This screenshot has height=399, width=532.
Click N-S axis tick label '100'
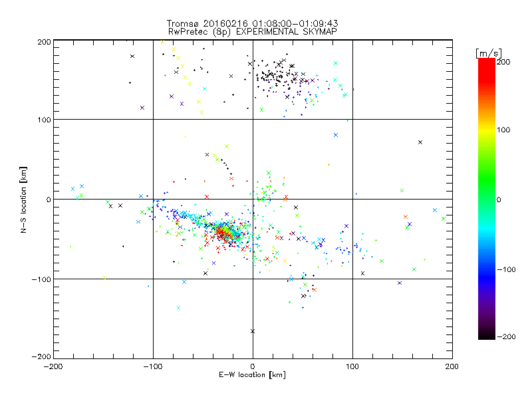coord(45,120)
